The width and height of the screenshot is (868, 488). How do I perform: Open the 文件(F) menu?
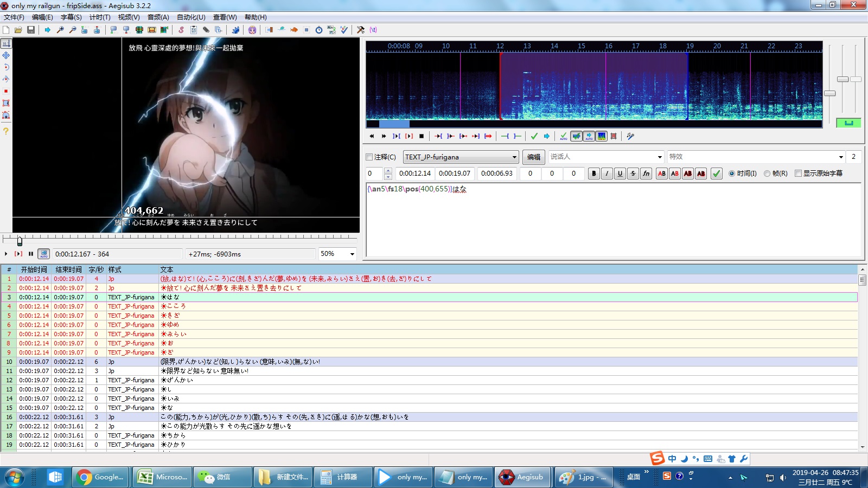[14, 17]
